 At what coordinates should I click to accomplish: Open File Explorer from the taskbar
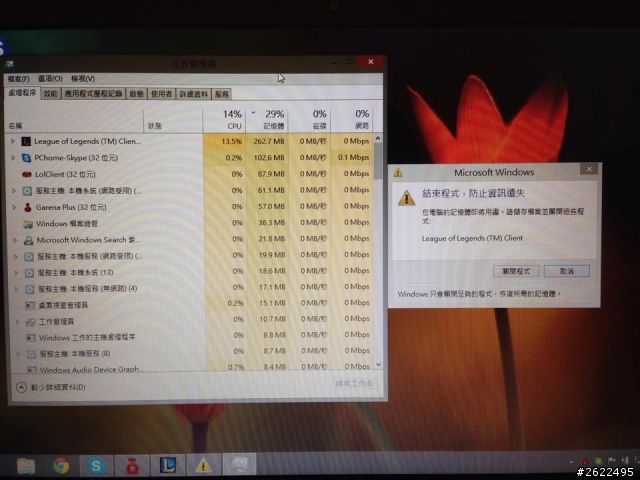[x=26, y=466]
